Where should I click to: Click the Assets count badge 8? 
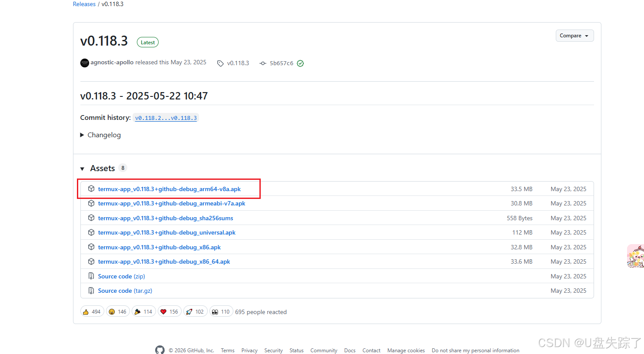(123, 168)
